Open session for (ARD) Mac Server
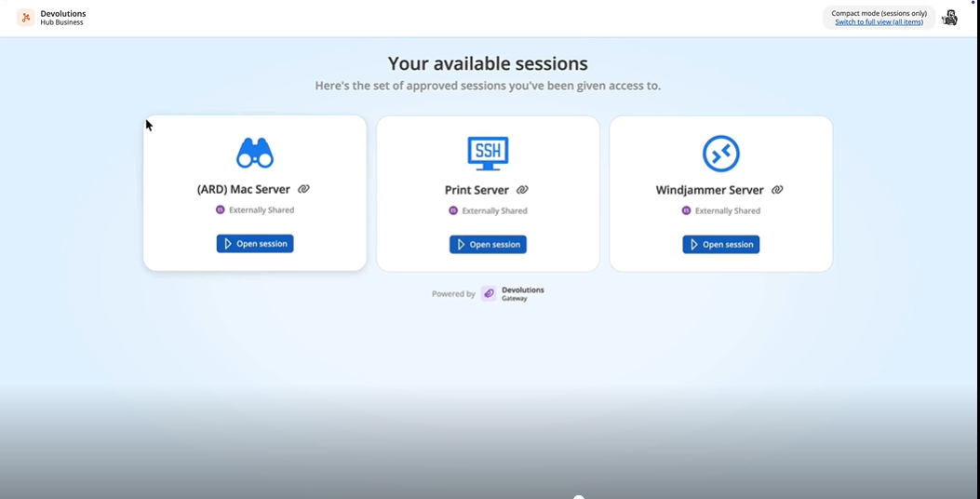The height and width of the screenshot is (499, 980). pos(255,244)
